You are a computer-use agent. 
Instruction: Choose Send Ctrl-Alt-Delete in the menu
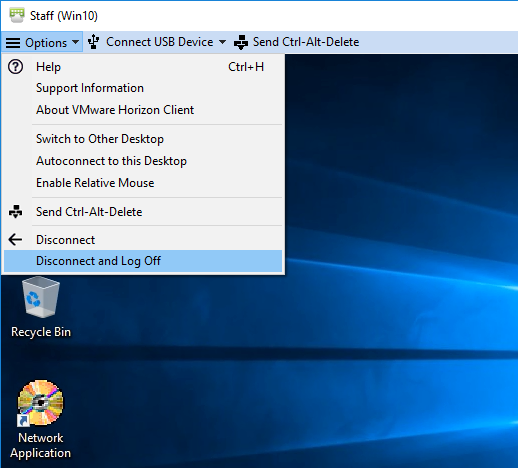[x=143, y=212]
